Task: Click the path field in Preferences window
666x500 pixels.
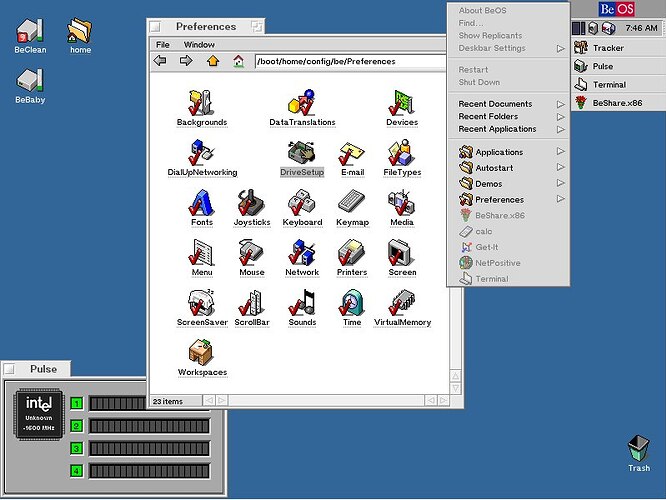Action: pyautogui.click(x=351, y=61)
